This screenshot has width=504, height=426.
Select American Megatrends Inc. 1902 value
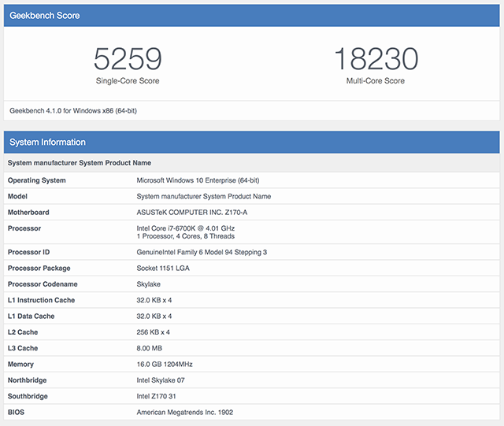(185, 412)
